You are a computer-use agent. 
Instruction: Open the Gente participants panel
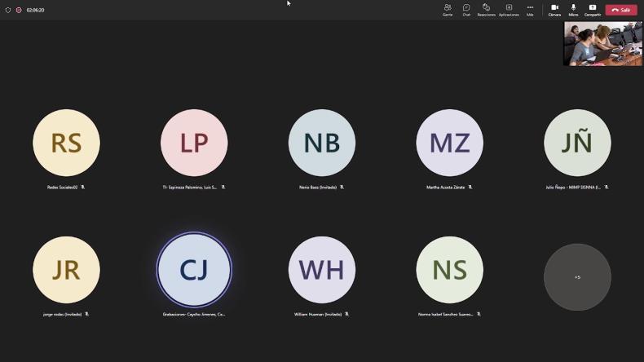(x=448, y=10)
